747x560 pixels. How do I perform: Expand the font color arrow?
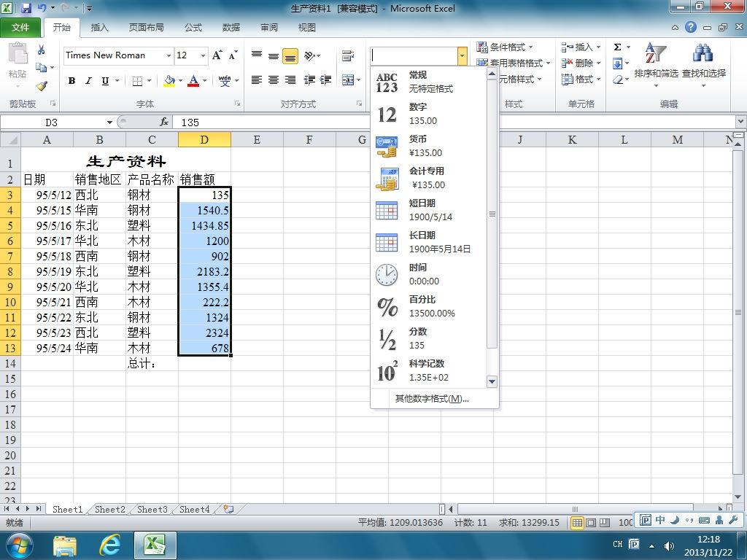pyautogui.click(x=205, y=81)
